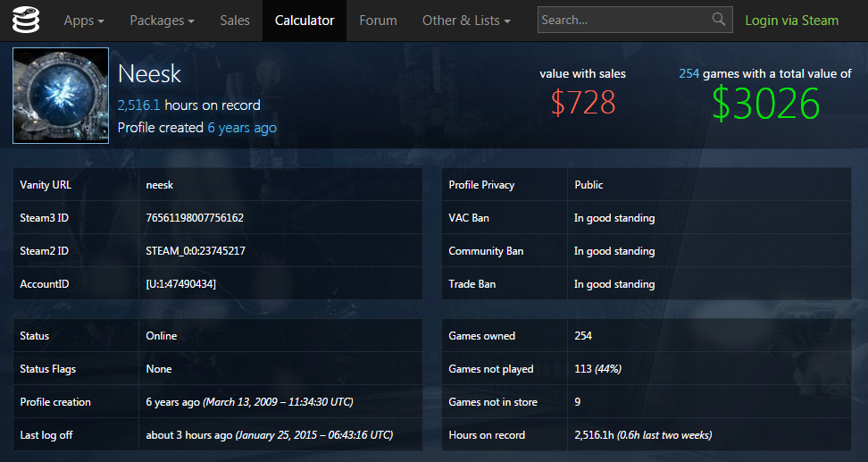Select the Calculator tab
The image size is (868, 462).
click(x=305, y=21)
